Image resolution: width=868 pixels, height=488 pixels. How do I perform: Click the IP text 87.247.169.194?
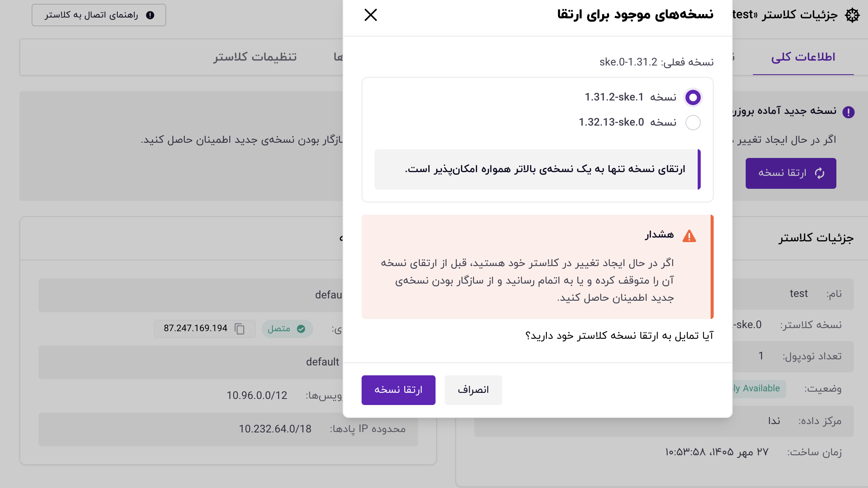(x=195, y=328)
